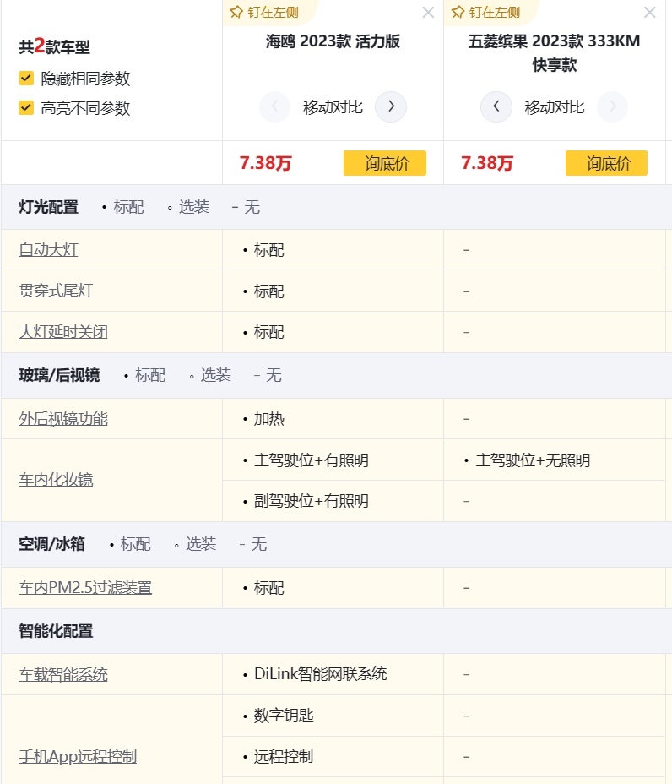Open 五菱缤果 2023款 333KM 快享款 title
The image size is (672, 784).
(x=554, y=52)
